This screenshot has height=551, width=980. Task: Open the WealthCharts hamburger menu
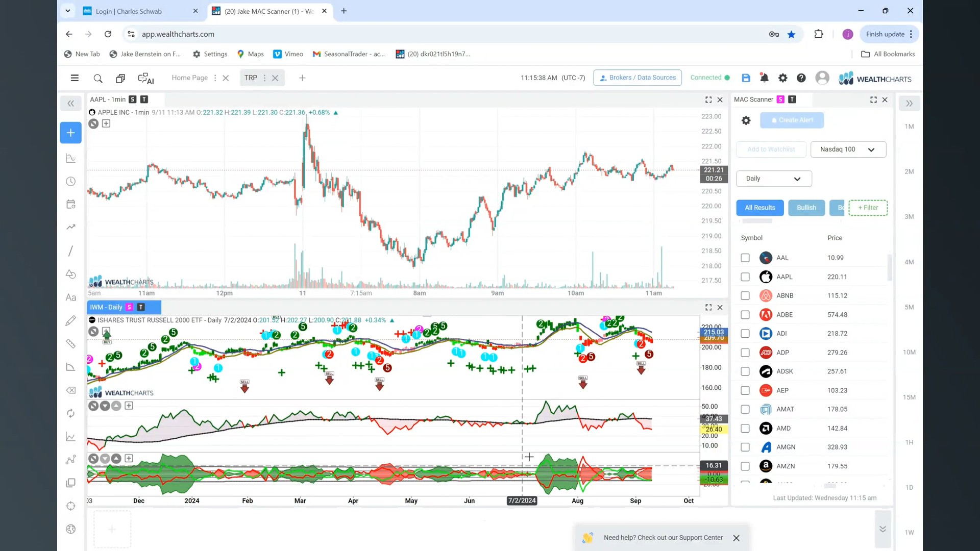pos(75,78)
